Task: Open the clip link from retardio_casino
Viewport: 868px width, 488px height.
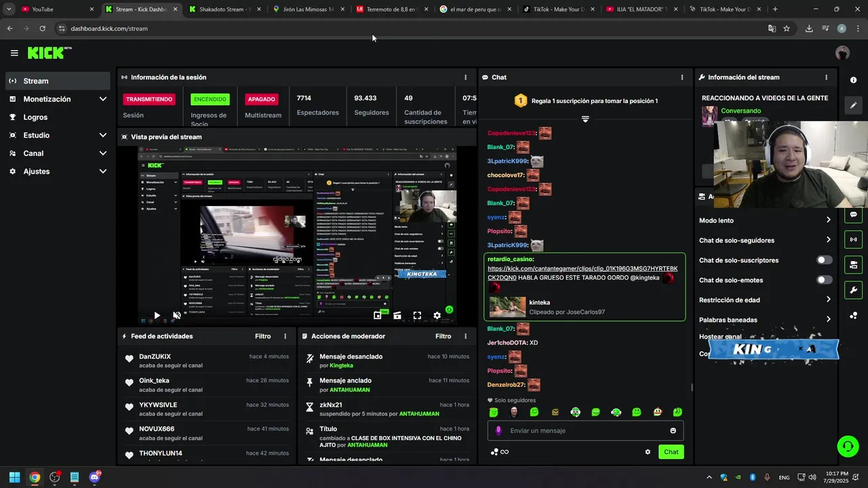Action: point(583,273)
